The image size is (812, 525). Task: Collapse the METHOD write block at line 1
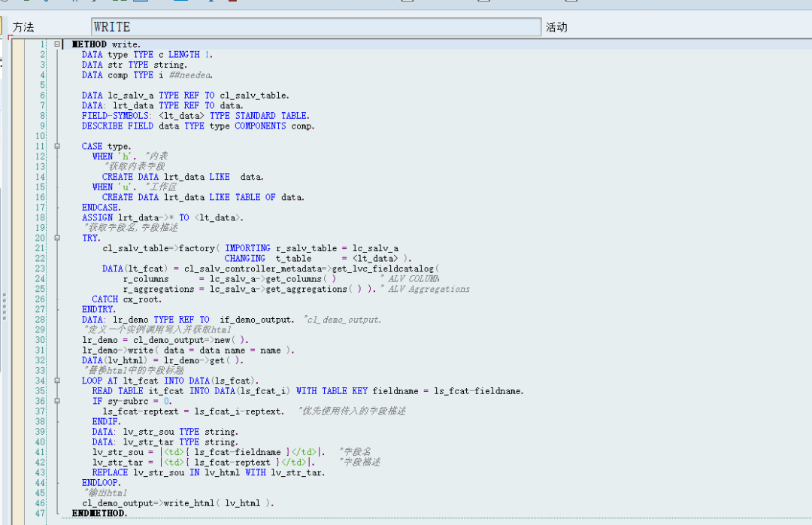point(56,44)
